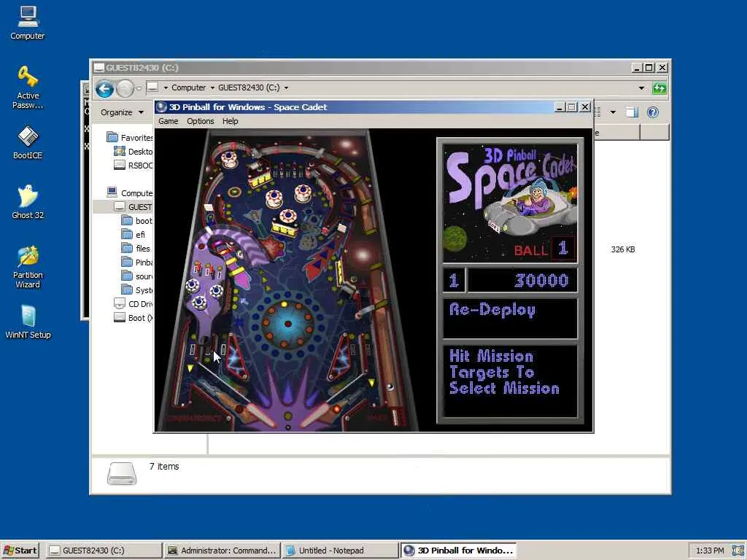
Task: Open the Game menu in Pinball
Action: click(169, 122)
